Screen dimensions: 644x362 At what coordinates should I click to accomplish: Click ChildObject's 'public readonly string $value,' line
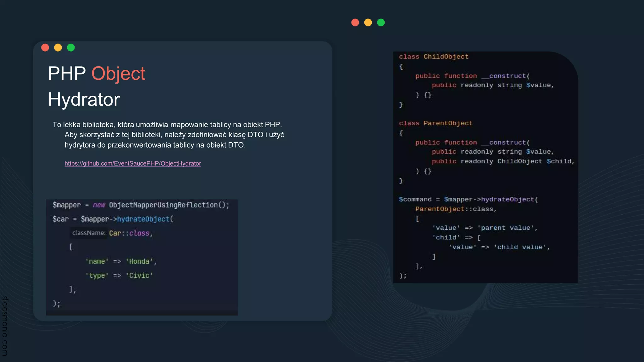[493, 85]
